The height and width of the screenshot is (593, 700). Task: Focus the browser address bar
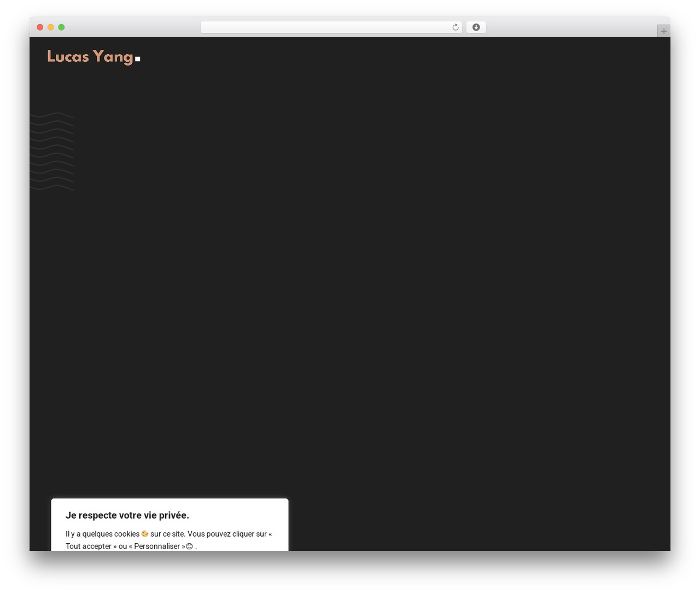click(x=331, y=27)
